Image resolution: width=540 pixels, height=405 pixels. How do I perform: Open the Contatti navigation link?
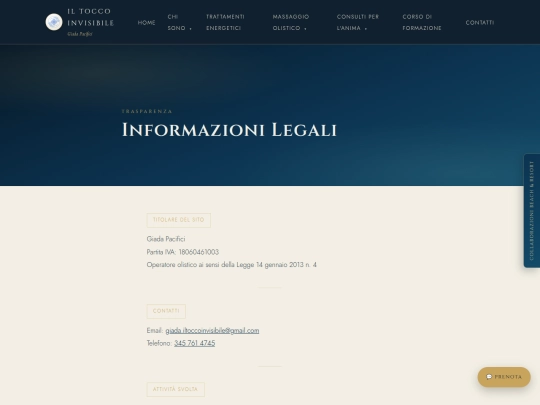coord(480,22)
